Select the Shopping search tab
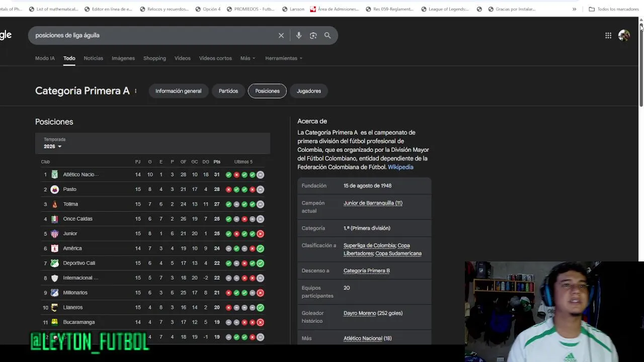 [x=154, y=58]
